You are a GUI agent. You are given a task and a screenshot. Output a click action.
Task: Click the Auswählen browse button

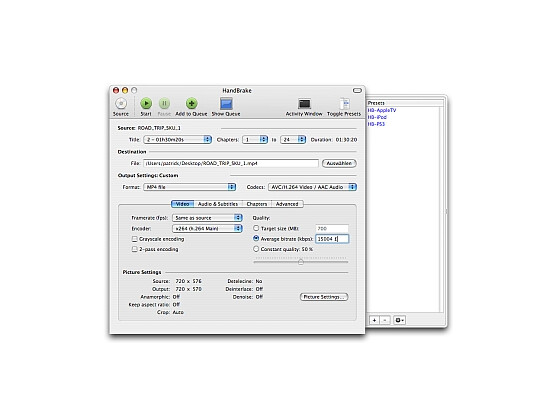click(x=339, y=163)
